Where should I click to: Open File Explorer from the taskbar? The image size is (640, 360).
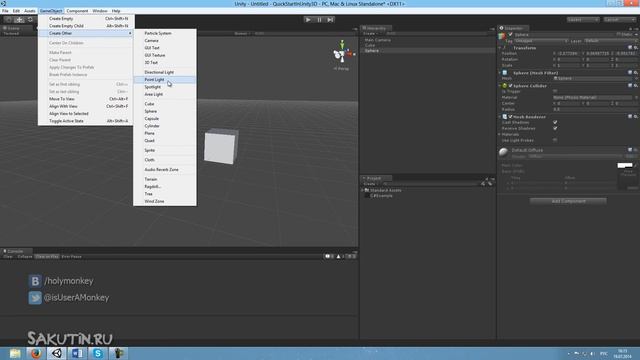pyautogui.click(x=15, y=353)
